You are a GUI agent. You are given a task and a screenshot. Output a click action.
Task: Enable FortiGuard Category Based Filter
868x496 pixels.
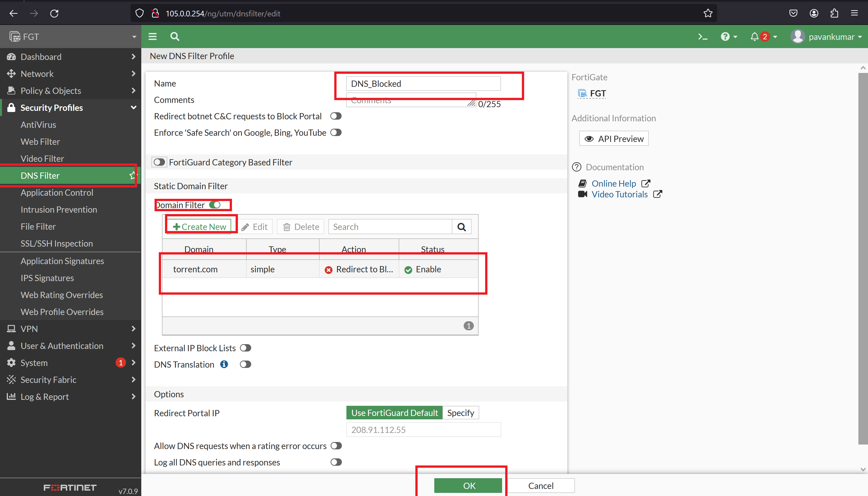(159, 162)
